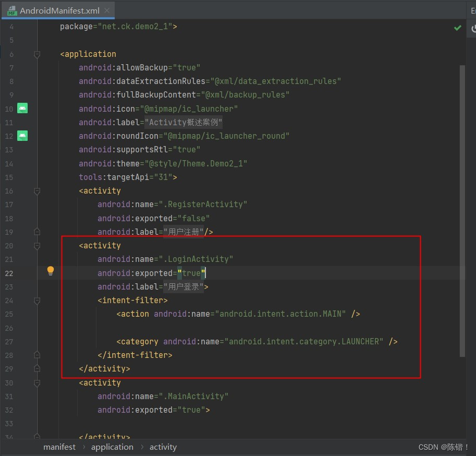
Task: Click ".RegisterActivity" name value
Action: [203, 205]
